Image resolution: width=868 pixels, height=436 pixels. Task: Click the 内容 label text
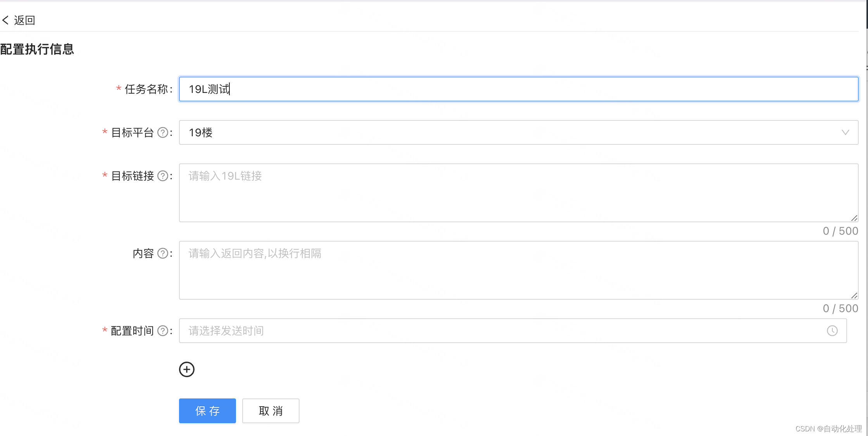[143, 254]
